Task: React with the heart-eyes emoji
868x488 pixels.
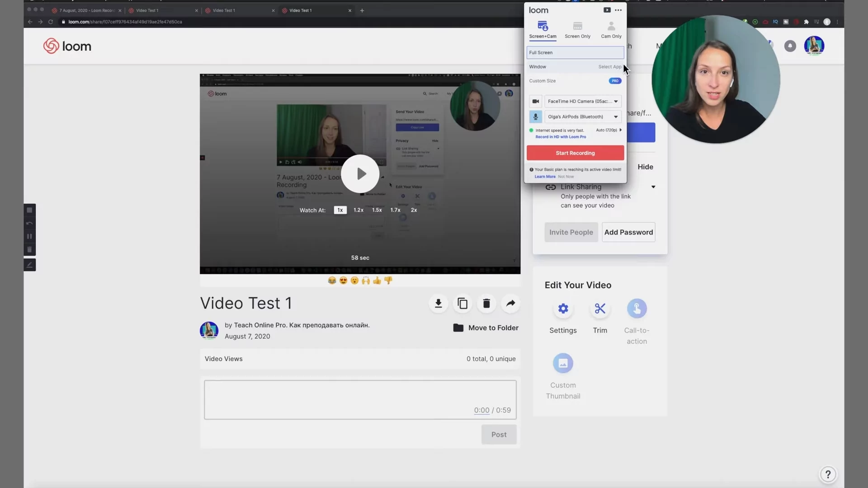Action: [343, 281]
